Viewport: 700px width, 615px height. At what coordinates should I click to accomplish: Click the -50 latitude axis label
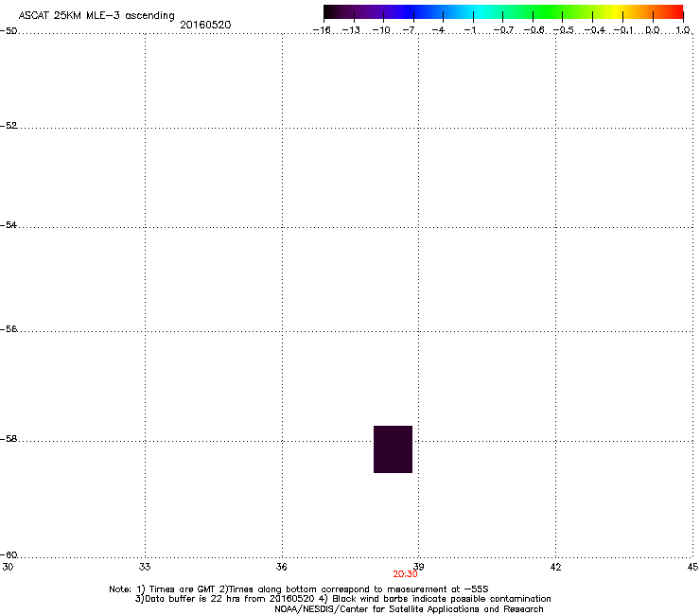[9, 31]
